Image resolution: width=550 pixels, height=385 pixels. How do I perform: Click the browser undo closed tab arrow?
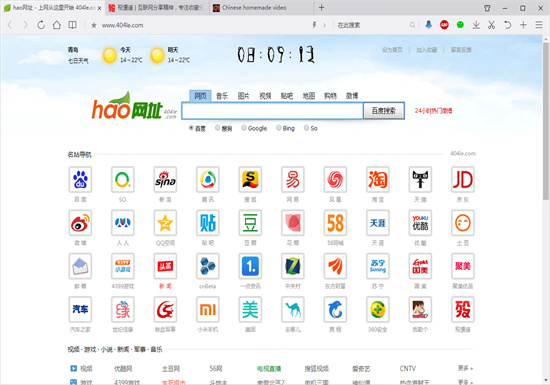(x=507, y=25)
